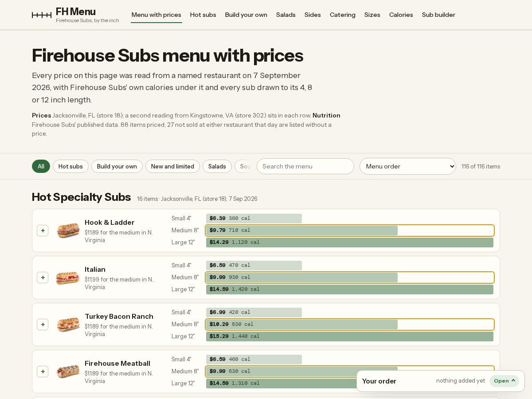Select Italian Large 12" $14.59 bar
This screenshot has width=532, height=399.
pos(350,289)
